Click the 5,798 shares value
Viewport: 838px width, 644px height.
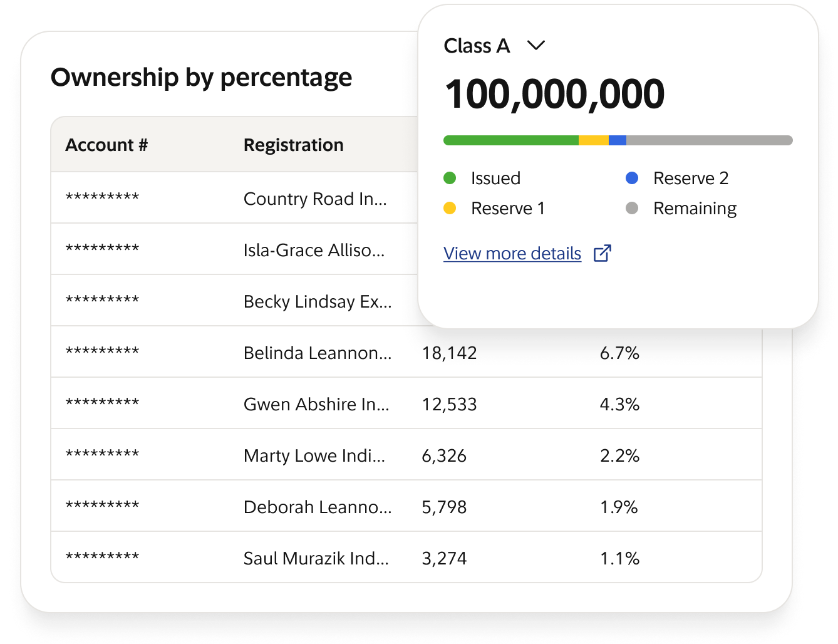coord(444,507)
